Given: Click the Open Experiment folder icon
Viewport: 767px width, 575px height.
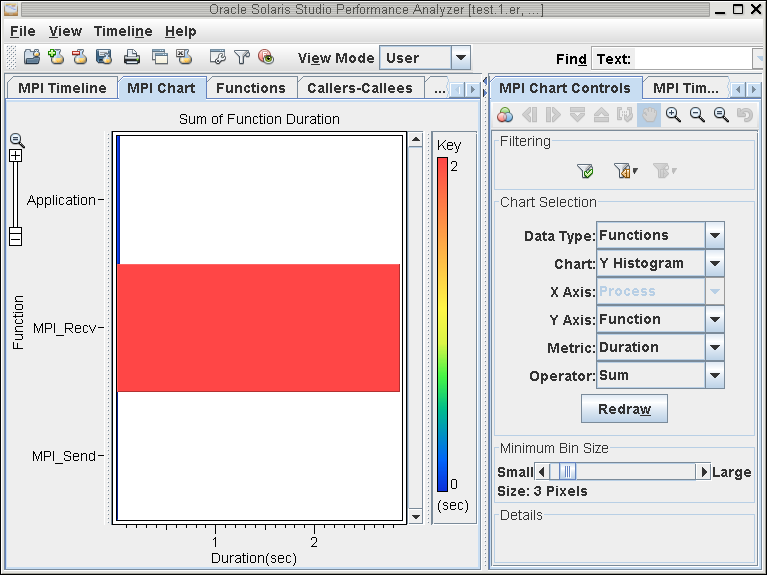Looking at the screenshot, I should click(32, 57).
